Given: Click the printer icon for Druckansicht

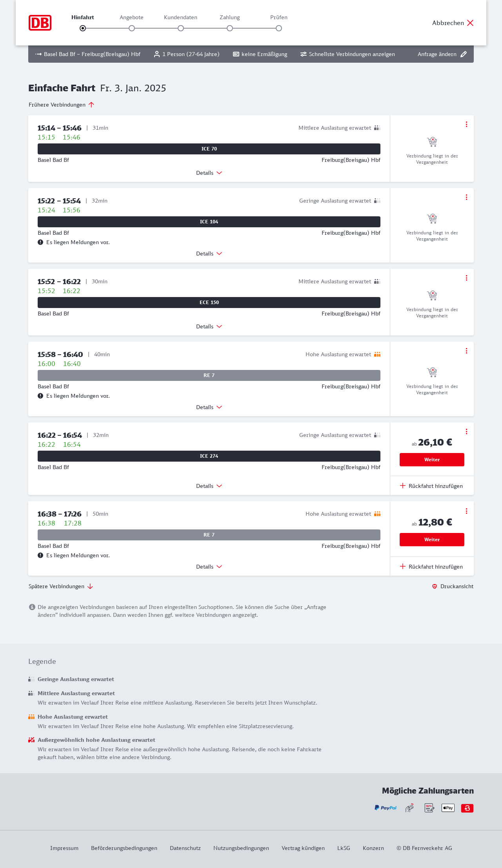Looking at the screenshot, I should coord(435,586).
